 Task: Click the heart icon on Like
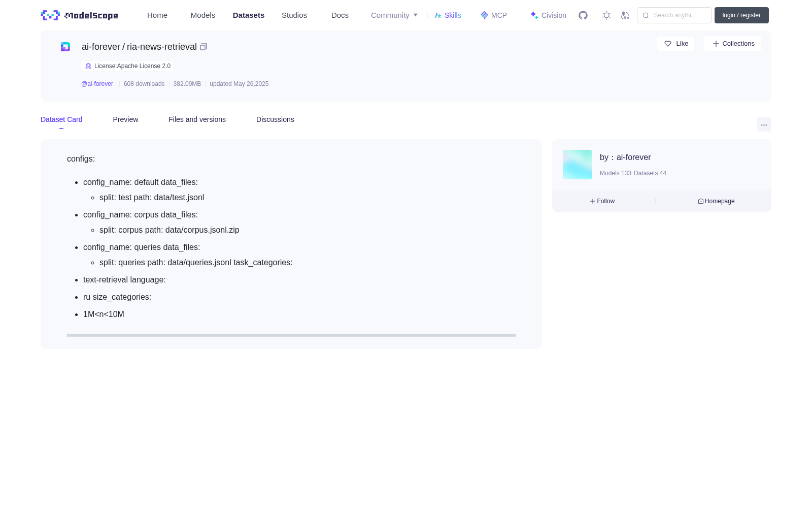pos(668,44)
